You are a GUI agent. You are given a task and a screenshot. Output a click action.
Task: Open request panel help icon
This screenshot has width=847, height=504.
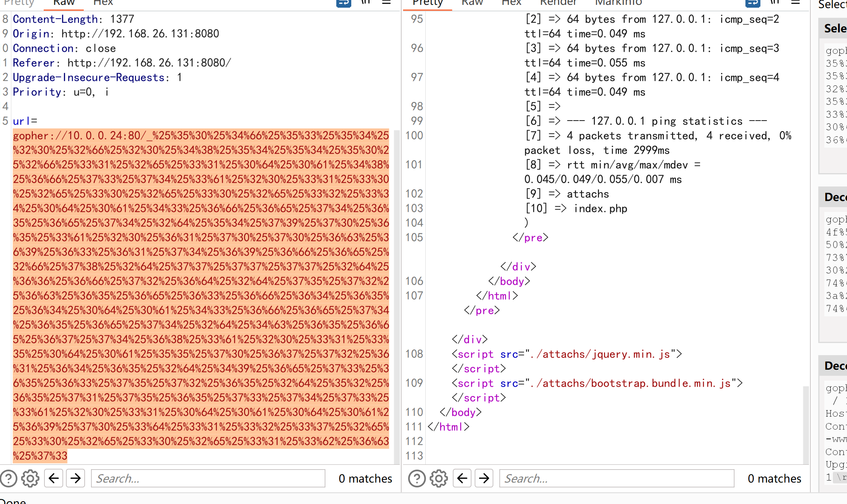8,479
